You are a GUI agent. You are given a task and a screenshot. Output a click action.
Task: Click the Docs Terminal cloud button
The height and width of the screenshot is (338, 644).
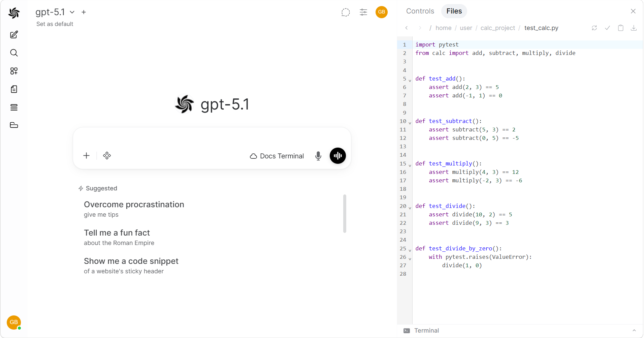click(277, 156)
